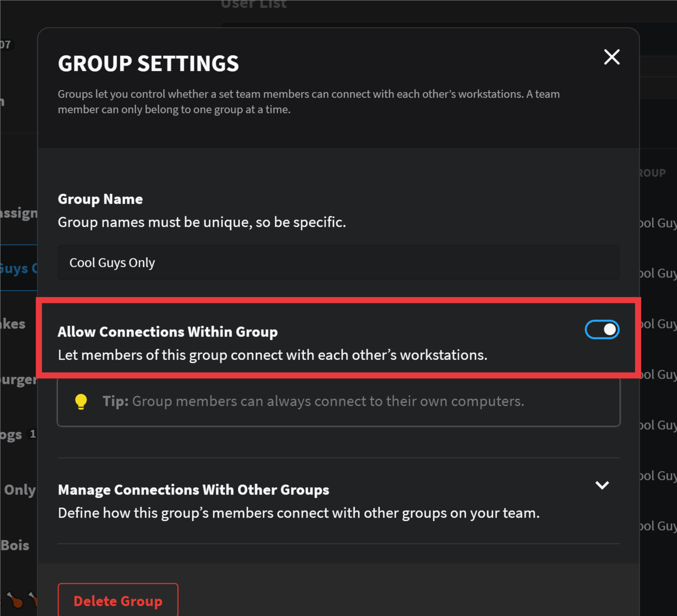The height and width of the screenshot is (616, 677).
Task: Click the Manage Connections With Other Groups heading
Action: (x=193, y=490)
